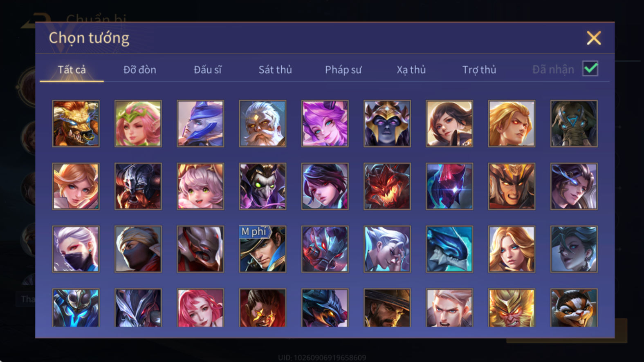
Task: Open the "Sát thủ" tab
Action: pyautogui.click(x=275, y=70)
